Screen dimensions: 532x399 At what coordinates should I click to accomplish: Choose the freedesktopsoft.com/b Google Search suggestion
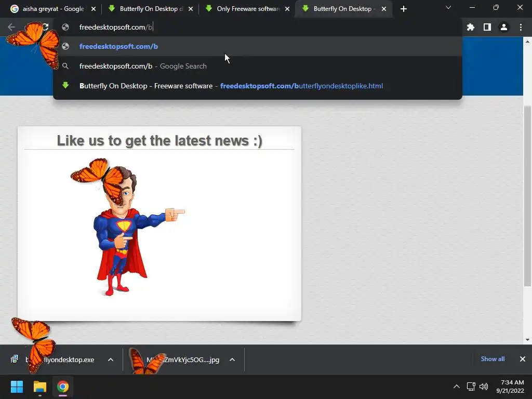[x=258, y=66]
